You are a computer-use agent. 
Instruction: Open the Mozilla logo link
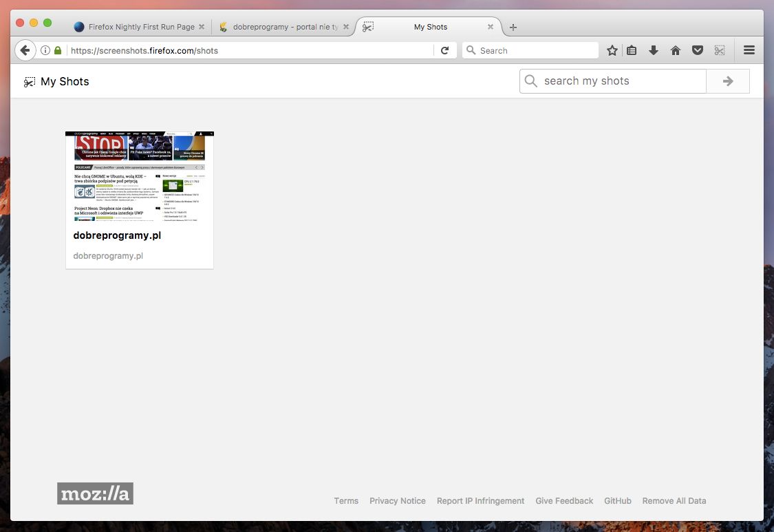(95, 493)
